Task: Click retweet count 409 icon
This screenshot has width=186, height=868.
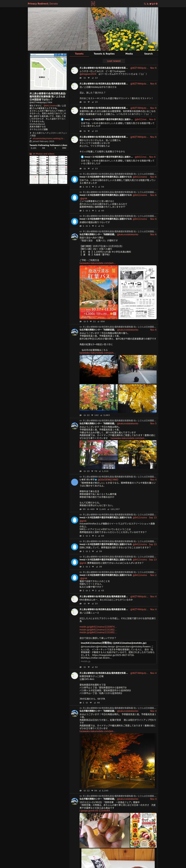Action: (89, 509)
